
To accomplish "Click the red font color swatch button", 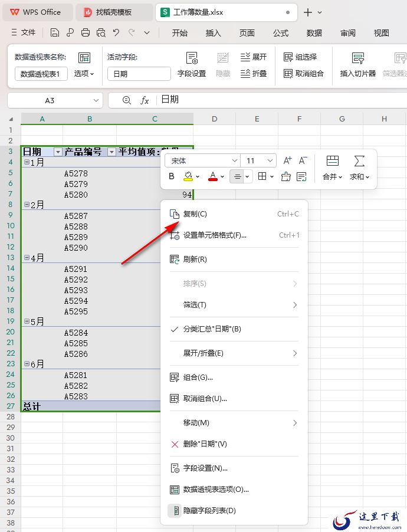I will point(213,176).
